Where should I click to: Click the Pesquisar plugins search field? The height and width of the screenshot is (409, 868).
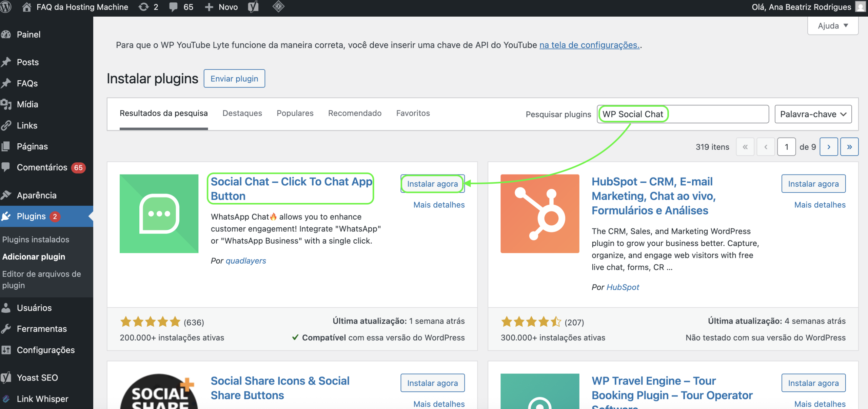point(683,114)
